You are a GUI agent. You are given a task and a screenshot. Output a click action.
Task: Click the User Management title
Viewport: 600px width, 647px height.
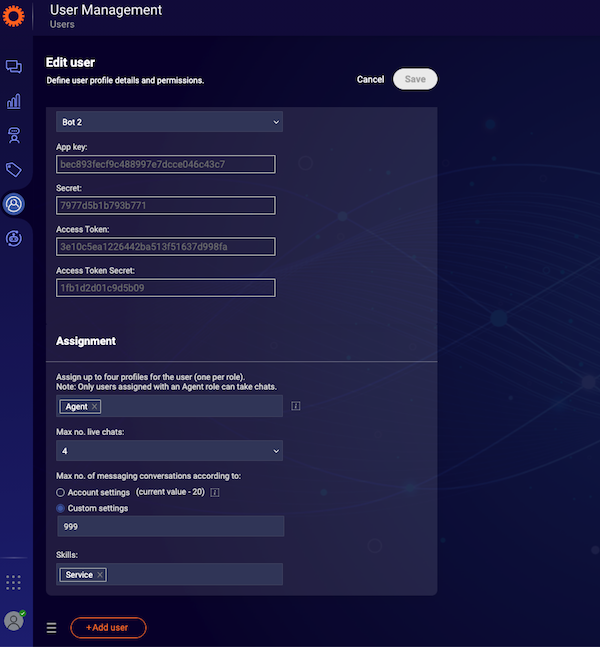click(106, 10)
